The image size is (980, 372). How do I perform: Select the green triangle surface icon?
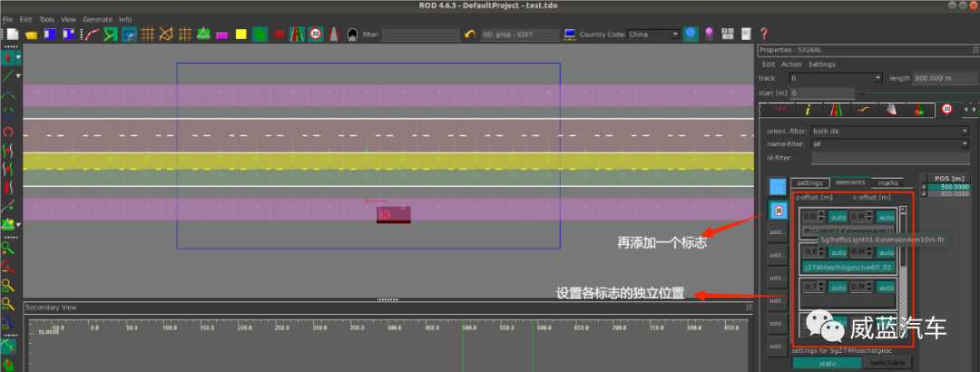click(203, 34)
